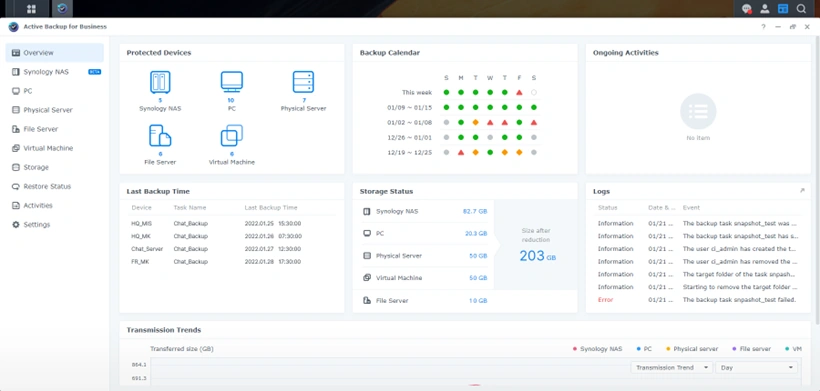
Task: Toggle Synology NAS legend in Transmission Trends
Action: [x=598, y=349]
